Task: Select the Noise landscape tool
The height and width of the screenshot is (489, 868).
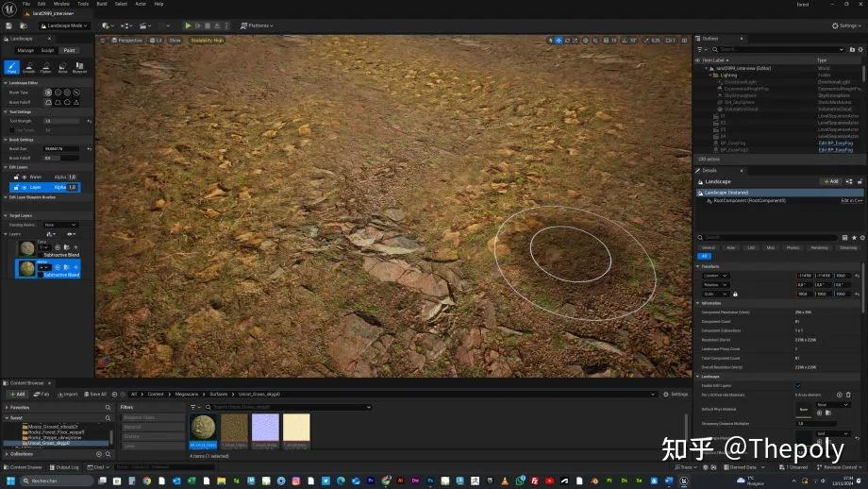Action: point(62,67)
